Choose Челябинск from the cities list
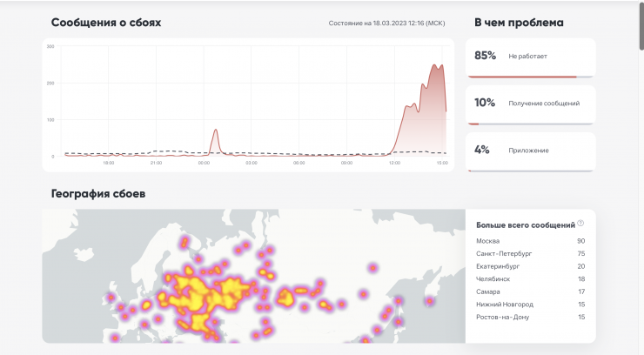Viewport: 644px width, 355px height. point(493,278)
